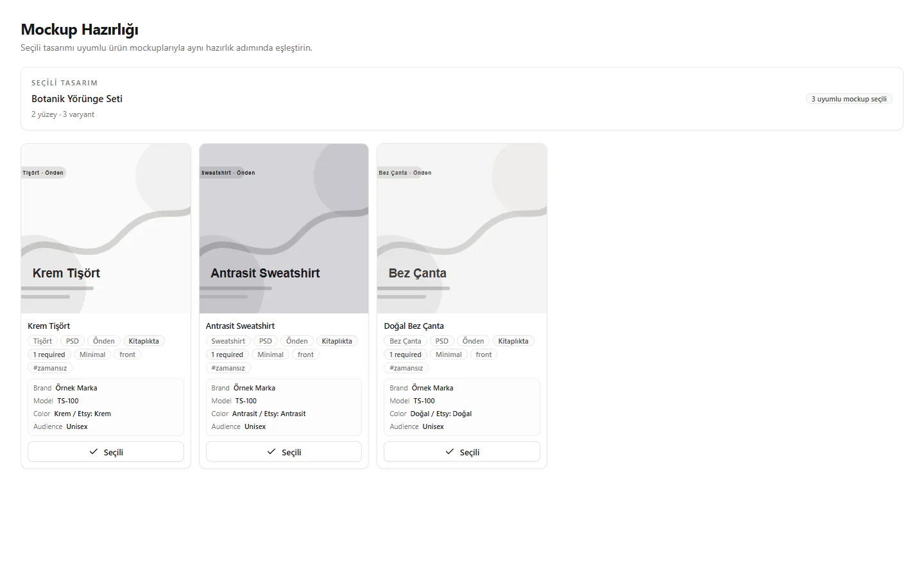Click the '1 required' tag on Sweatshirt card
The image size is (924, 578).
coord(227,355)
